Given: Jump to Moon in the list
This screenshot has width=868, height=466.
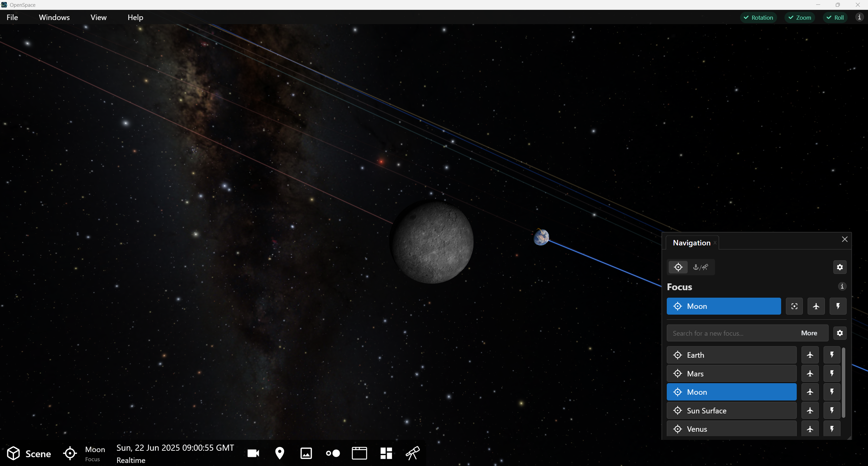Looking at the screenshot, I should tap(832, 392).
